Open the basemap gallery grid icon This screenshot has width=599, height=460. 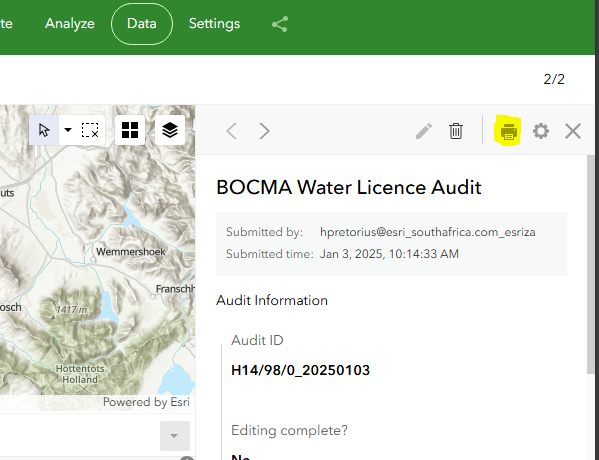130,130
